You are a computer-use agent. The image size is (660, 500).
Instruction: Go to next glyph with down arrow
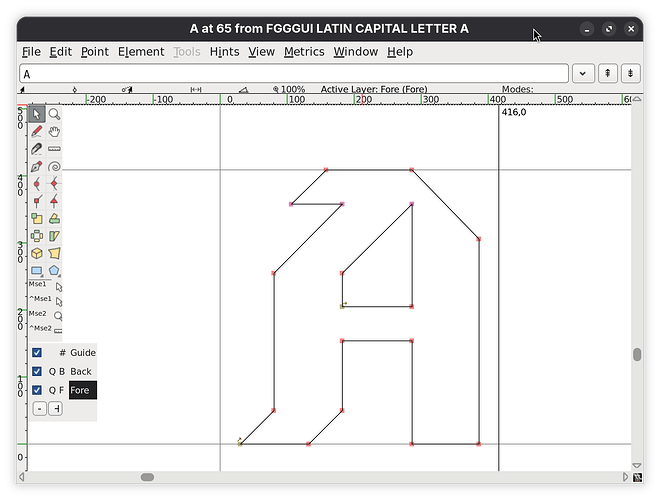point(631,74)
